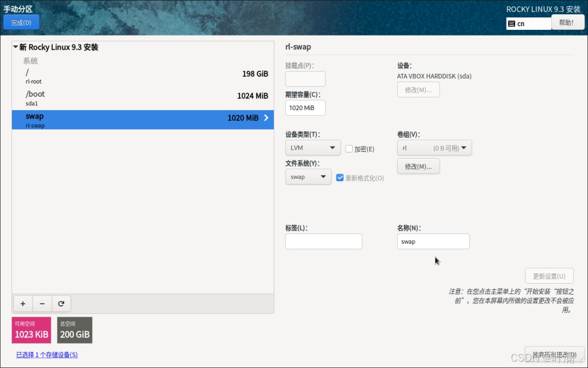Open the 设备类型 LVM dropdown

(x=313, y=148)
